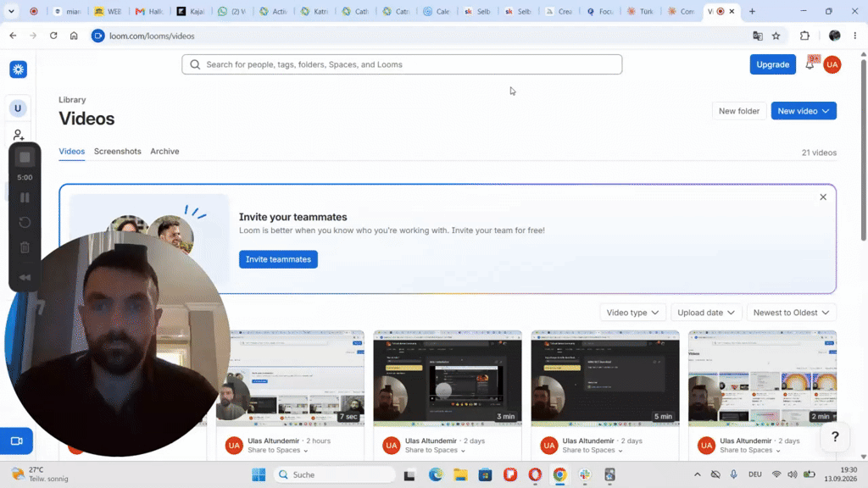Screen dimensions: 868x488
Task: Open File Explorer from the taskbar
Action: (460, 474)
